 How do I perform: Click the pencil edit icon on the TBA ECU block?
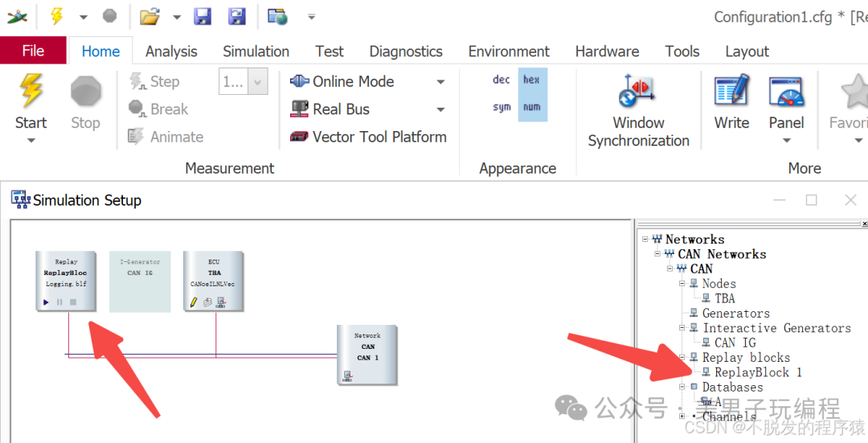[194, 302]
